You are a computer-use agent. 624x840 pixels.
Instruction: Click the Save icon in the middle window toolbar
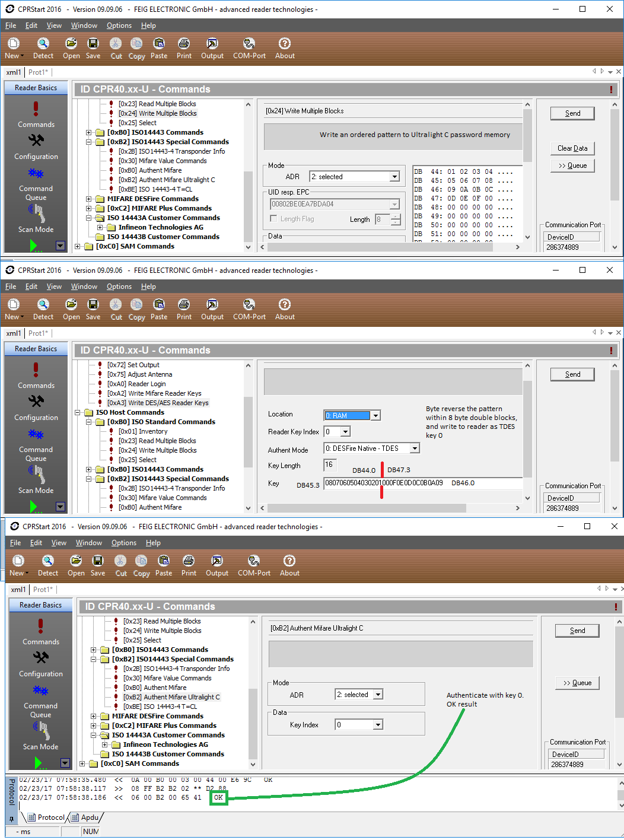coord(93,305)
